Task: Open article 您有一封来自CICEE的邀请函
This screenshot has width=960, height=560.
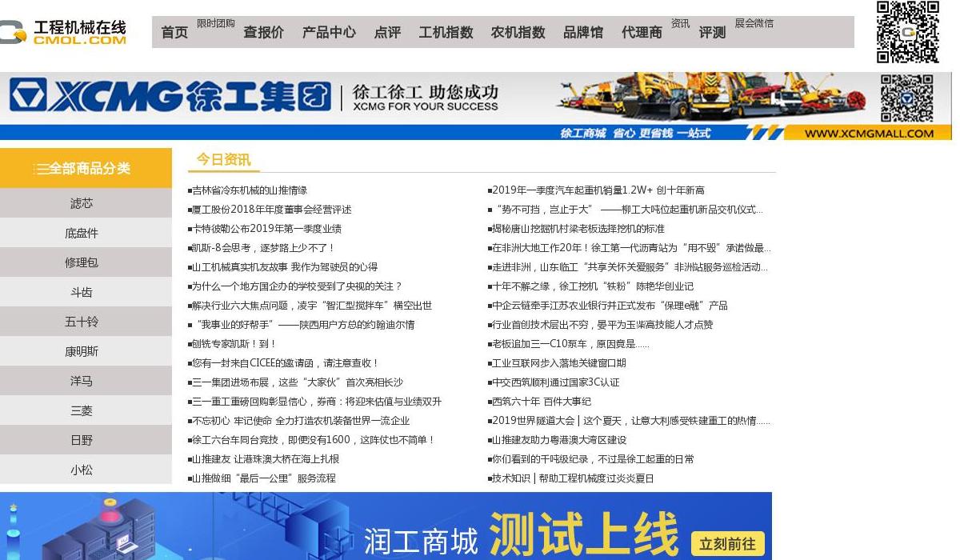Action: point(283,363)
